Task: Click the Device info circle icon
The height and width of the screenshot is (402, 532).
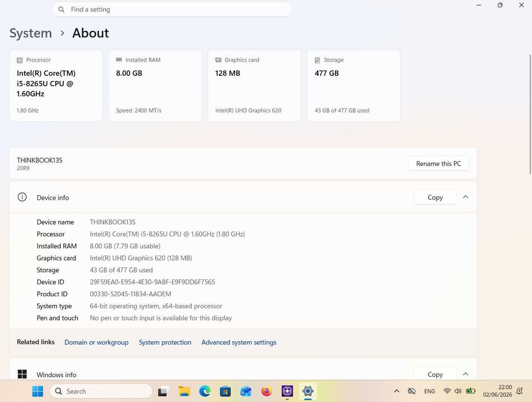Action: point(22,197)
